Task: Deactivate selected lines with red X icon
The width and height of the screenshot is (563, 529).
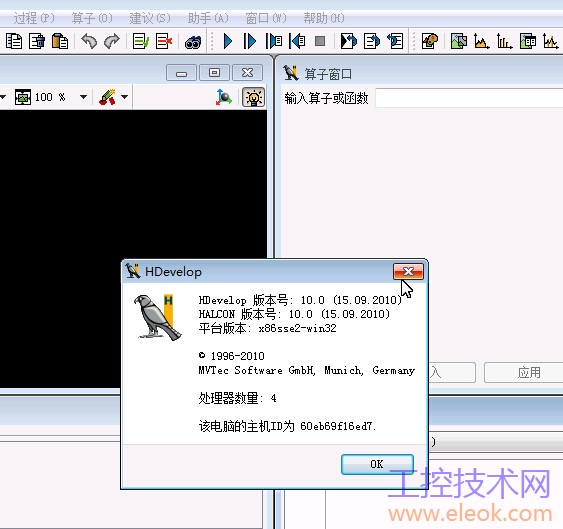Action: (164, 41)
